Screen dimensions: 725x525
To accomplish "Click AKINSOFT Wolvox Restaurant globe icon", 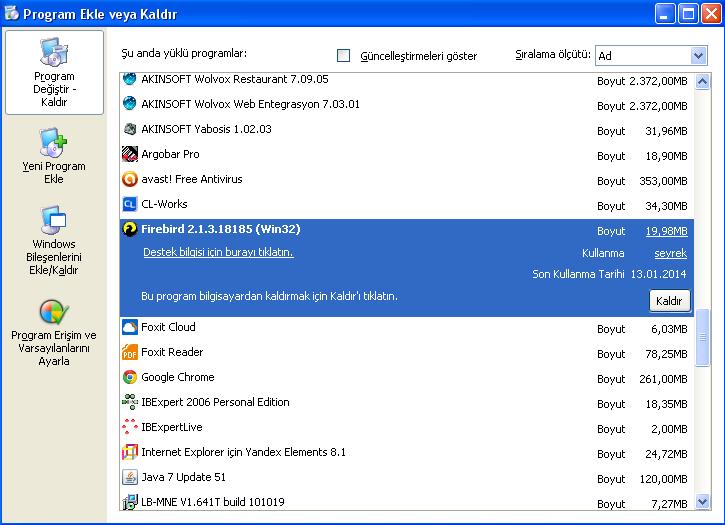I will (129, 79).
